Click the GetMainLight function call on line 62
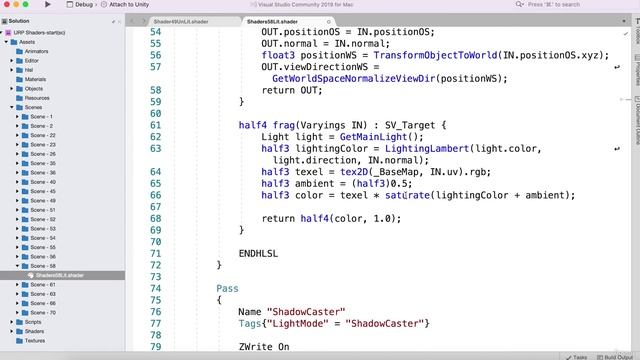This screenshot has width=640, height=360. 373,137
